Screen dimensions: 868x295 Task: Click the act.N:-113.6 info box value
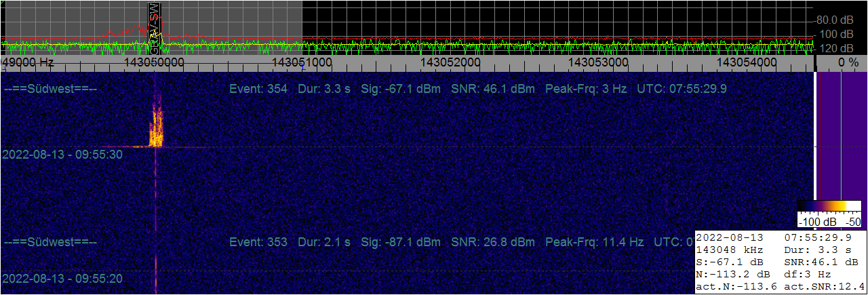[736, 287]
